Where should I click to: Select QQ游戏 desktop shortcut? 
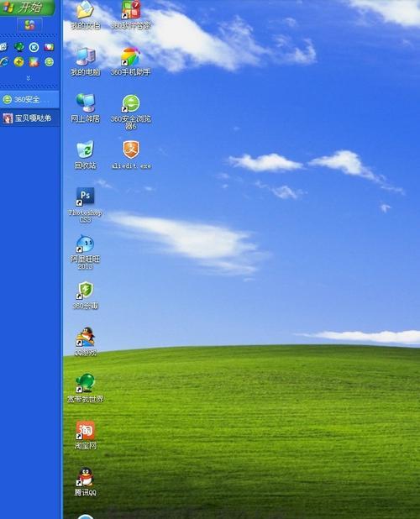tap(86, 342)
